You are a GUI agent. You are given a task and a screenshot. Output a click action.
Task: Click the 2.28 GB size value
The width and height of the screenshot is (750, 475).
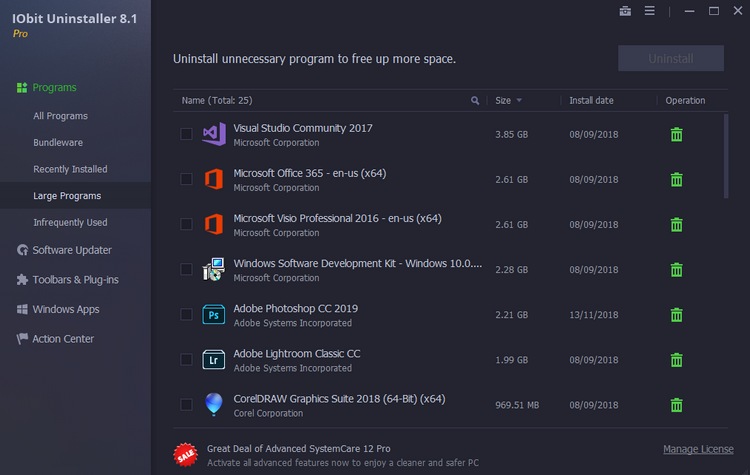pos(511,270)
